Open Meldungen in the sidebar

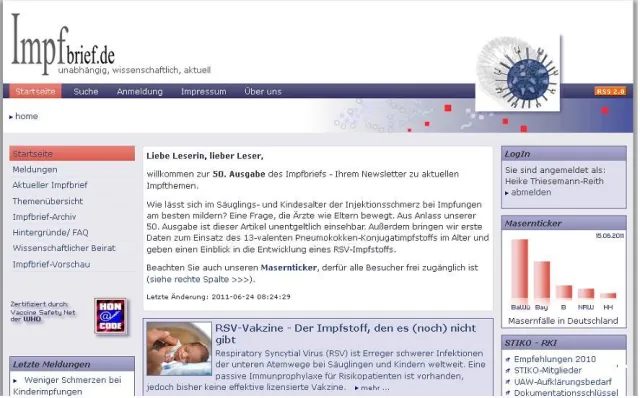[35, 169]
